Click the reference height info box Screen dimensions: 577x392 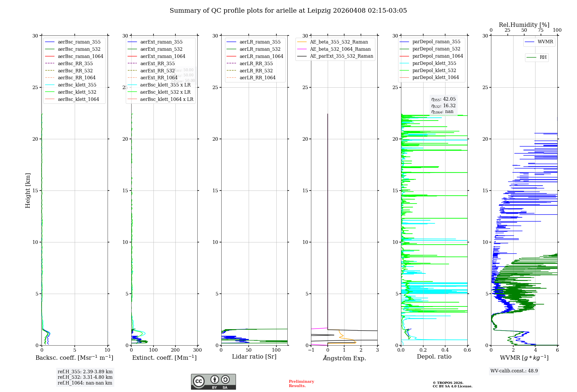coord(85,377)
